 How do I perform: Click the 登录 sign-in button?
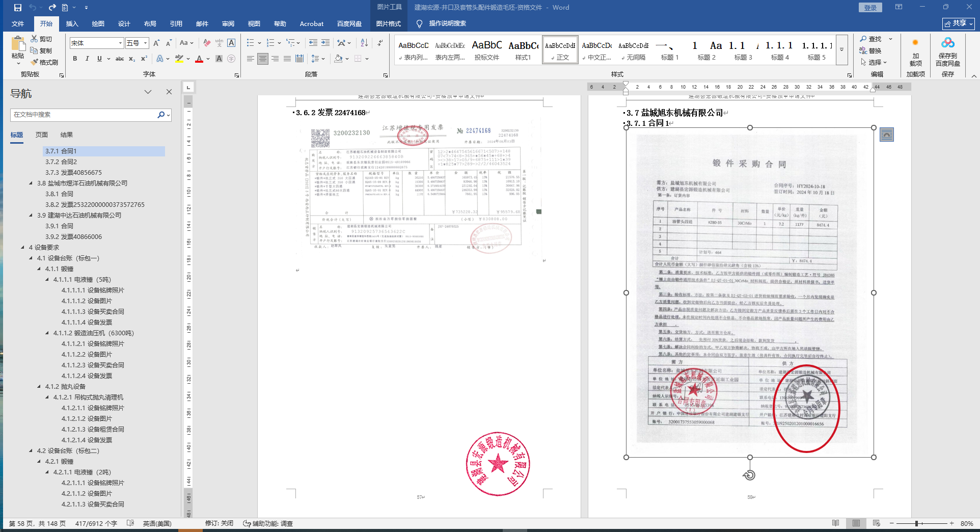870,8
